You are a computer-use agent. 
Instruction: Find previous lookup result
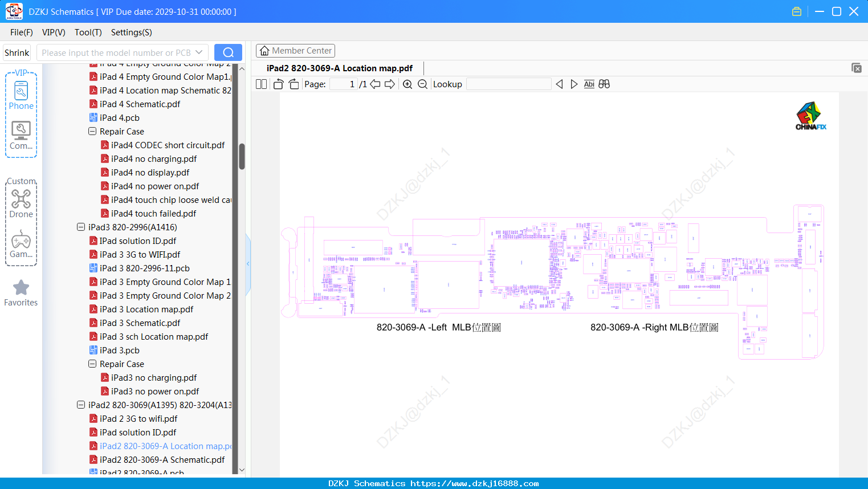[x=559, y=84]
